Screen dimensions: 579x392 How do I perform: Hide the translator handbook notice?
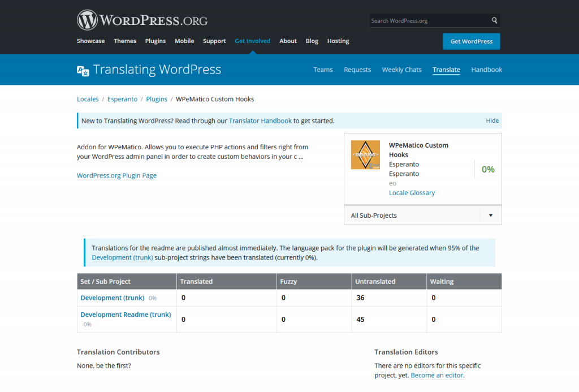tap(492, 120)
